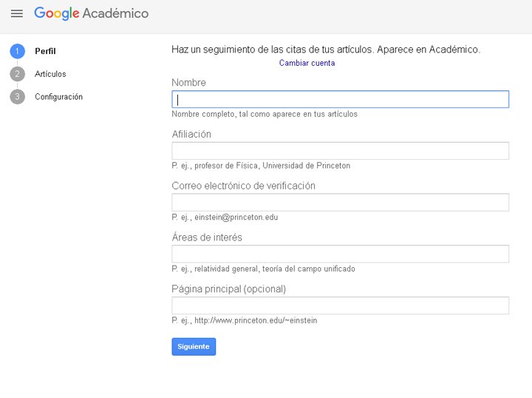The image size is (532, 398).
Task: Click the 'Página principal (opcional)' label
Action: pyautogui.click(x=229, y=289)
